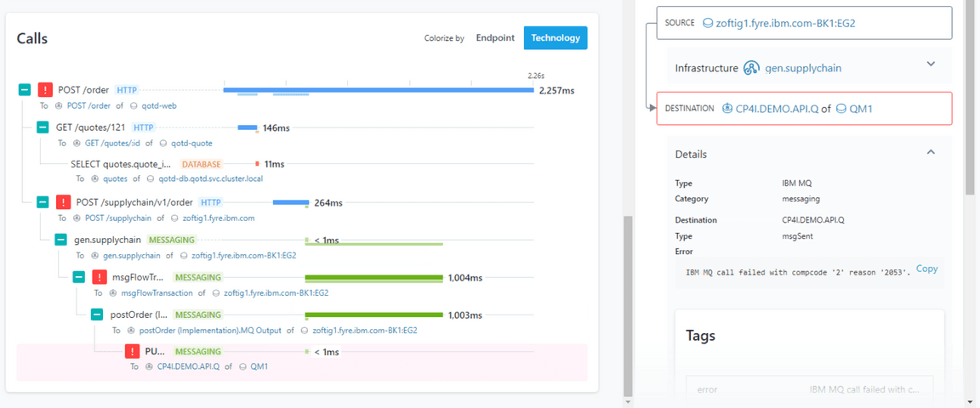The width and height of the screenshot is (980, 408).
Task: Click the red error icon on msgFlowTransaction row
Action: pos(100,277)
